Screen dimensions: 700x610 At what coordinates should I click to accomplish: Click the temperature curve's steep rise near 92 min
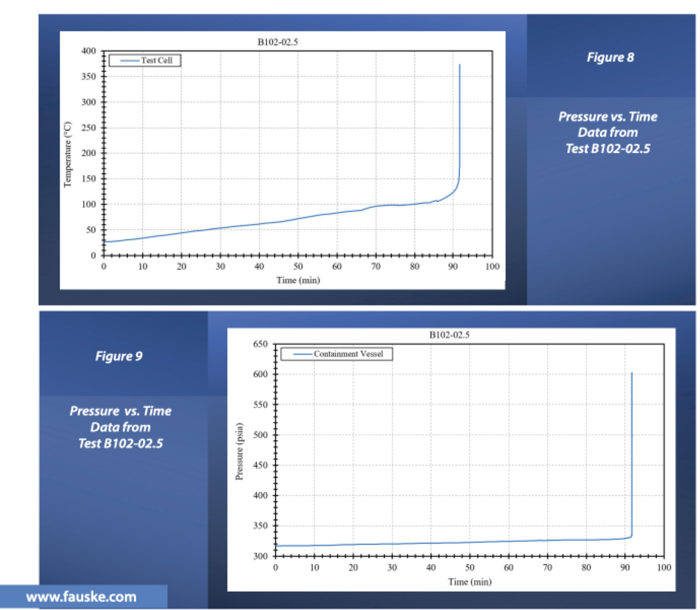point(459,122)
